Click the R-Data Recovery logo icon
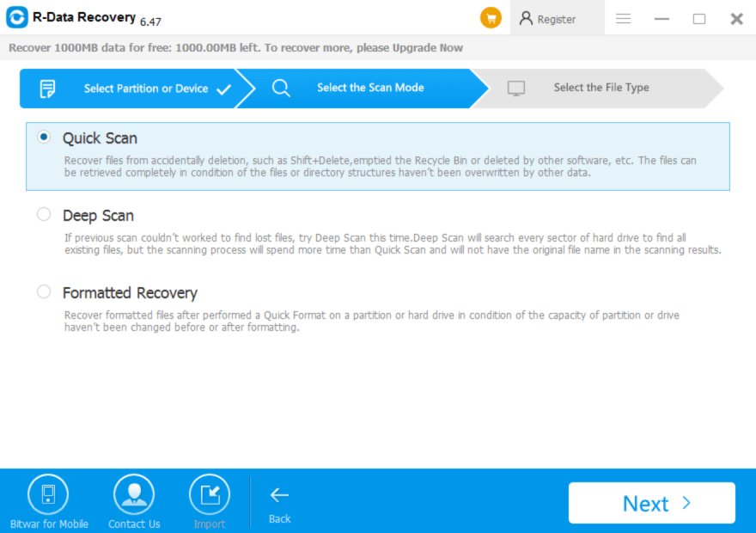756x533 pixels. (17, 17)
